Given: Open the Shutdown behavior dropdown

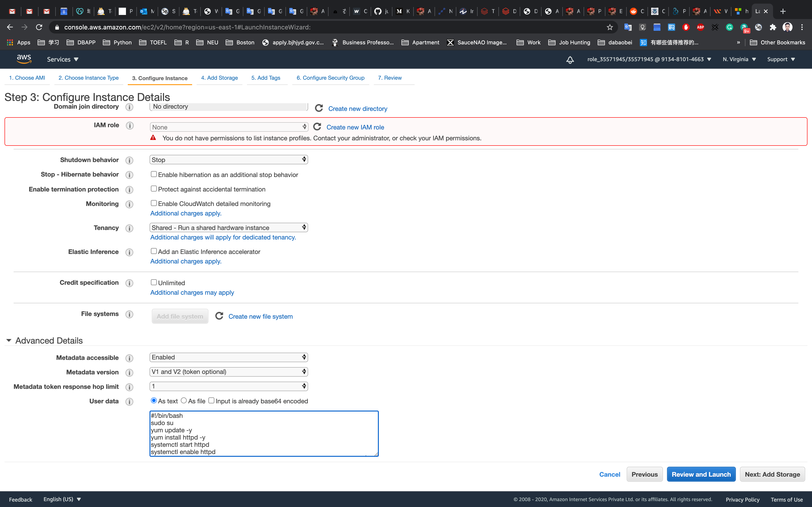Looking at the screenshot, I should (229, 160).
